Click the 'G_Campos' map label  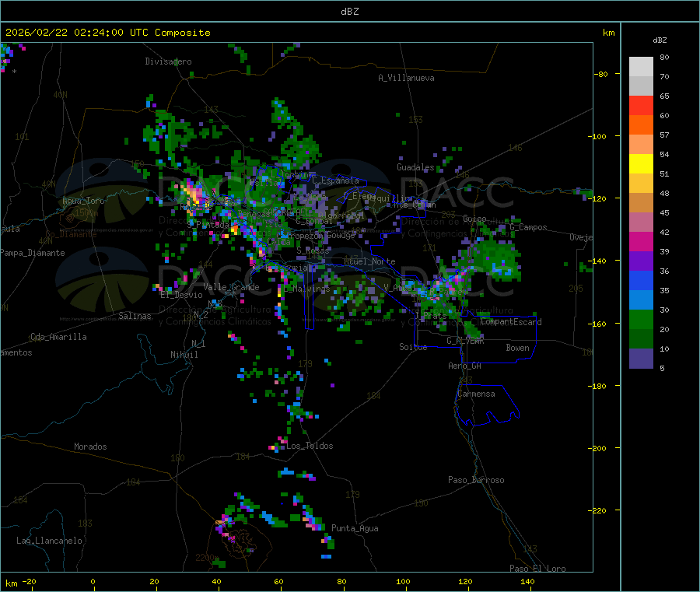coord(529,227)
